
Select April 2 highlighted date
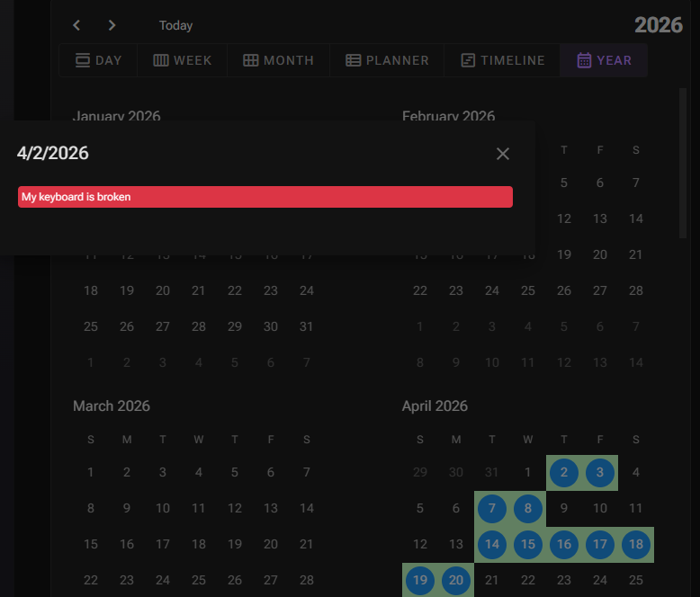564,472
